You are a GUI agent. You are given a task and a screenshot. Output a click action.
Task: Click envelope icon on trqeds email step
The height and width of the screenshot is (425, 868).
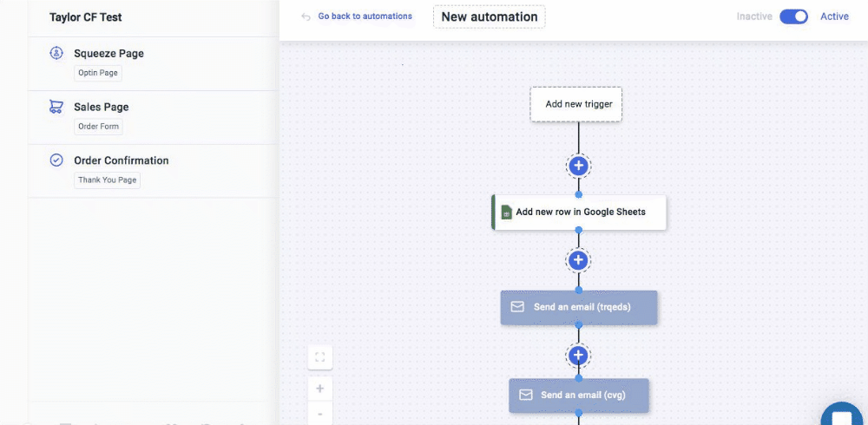pyautogui.click(x=517, y=306)
